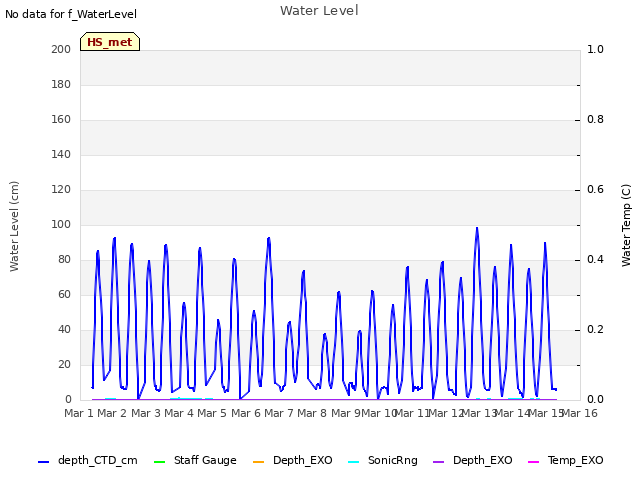The width and height of the screenshot is (640, 480).
Task: Click the Mar 4 date label
Action: [x=179, y=413]
